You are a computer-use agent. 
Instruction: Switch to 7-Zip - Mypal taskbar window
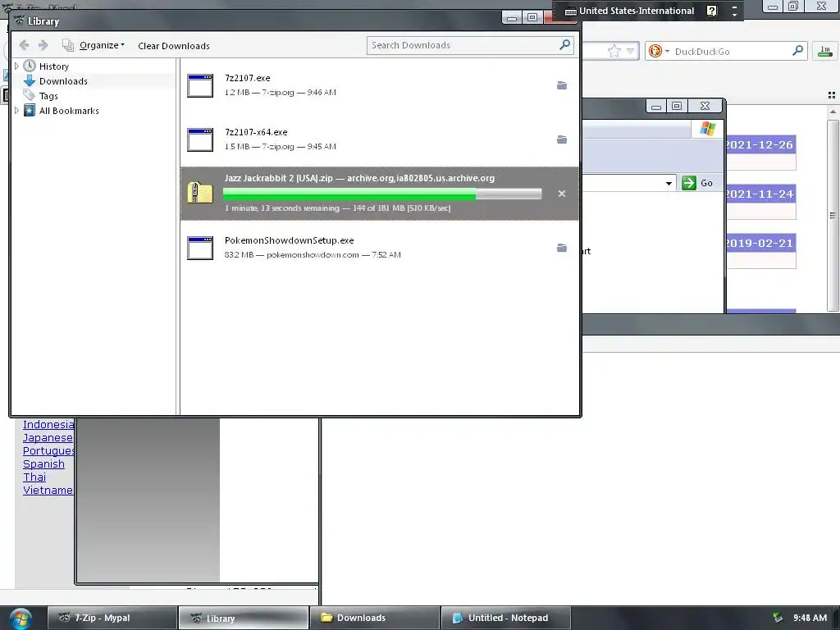[112, 619]
